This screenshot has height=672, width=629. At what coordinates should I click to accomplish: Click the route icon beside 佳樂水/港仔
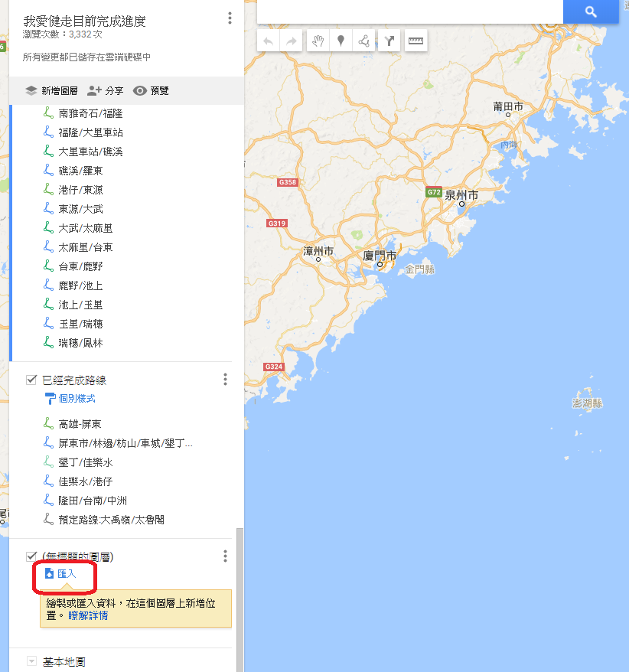48,481
